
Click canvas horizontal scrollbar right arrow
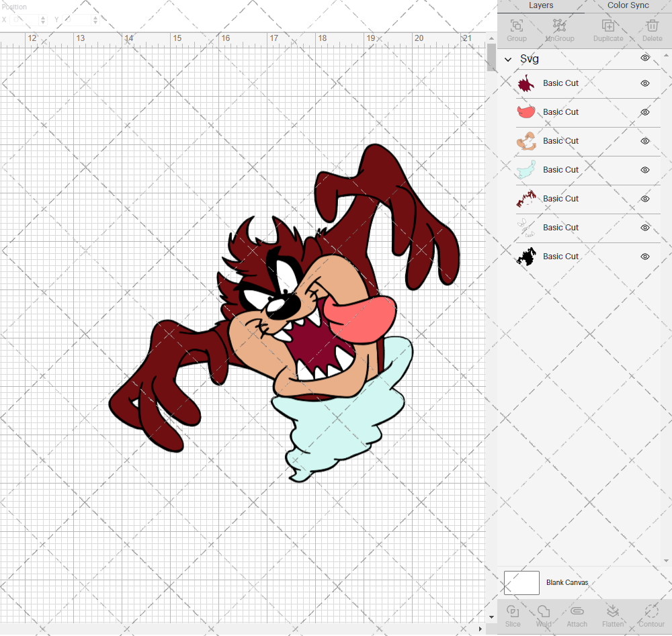coord(480,629)
